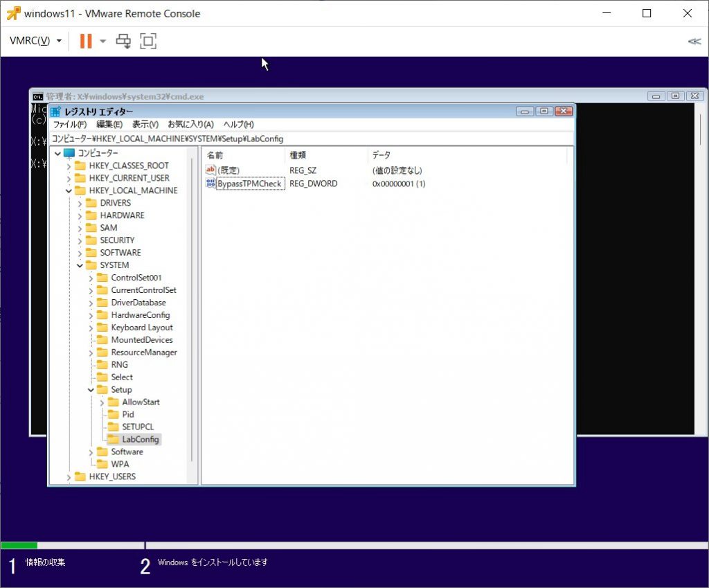Click the Windows setup progress bar

[354, 546]
